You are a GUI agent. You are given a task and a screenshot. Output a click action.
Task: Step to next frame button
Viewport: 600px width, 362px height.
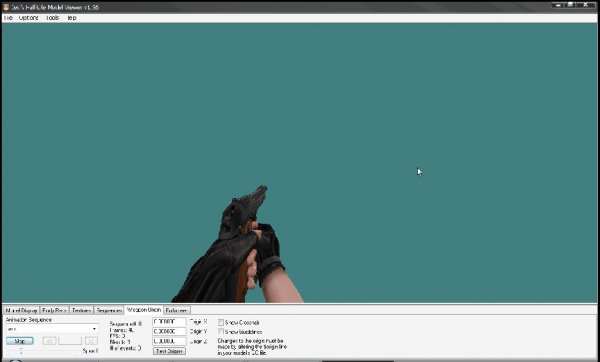(x=91, y=341)
